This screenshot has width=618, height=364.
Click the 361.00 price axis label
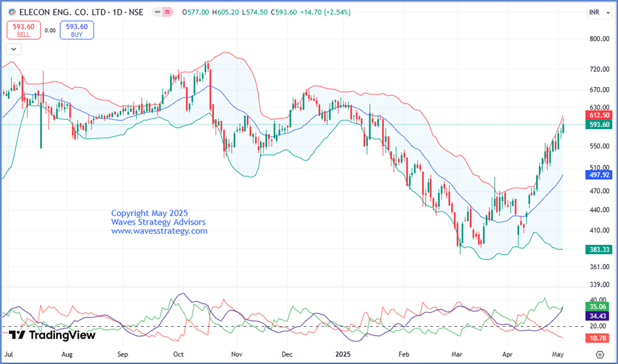[x=600, y=266]
